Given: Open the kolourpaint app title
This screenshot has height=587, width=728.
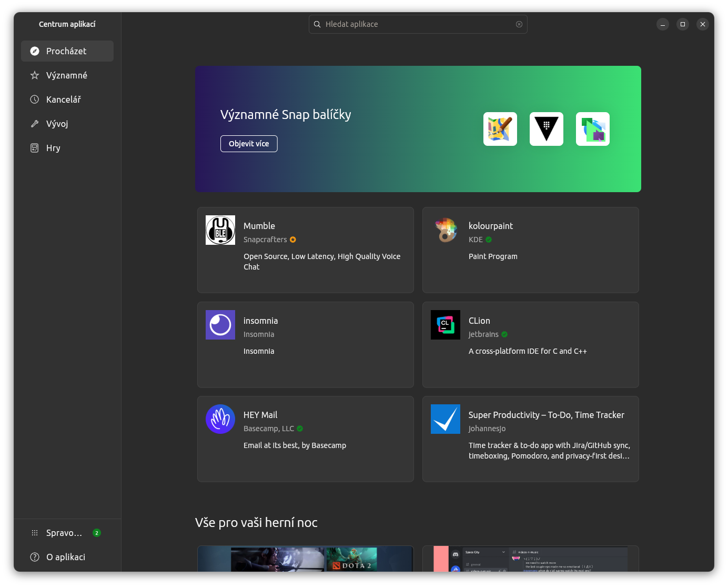Looking at the screenshot, I should pyautogui.click(x=491, y=226).
